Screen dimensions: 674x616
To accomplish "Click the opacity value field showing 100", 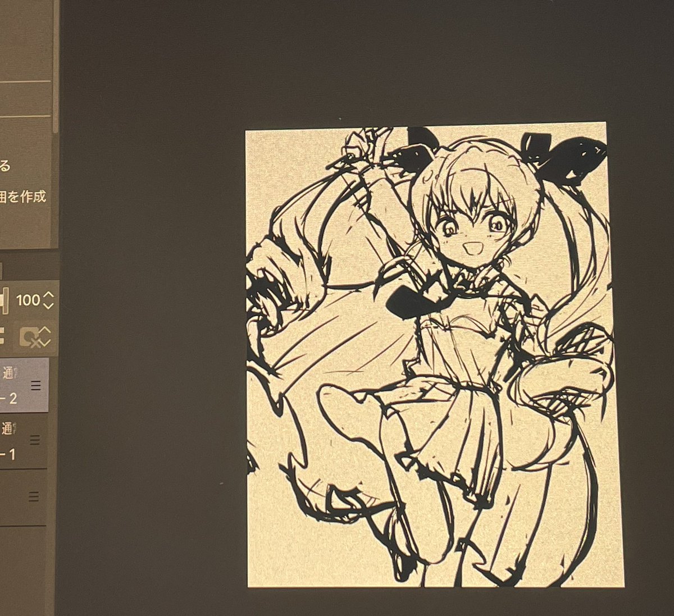I will tap(28, 300).
